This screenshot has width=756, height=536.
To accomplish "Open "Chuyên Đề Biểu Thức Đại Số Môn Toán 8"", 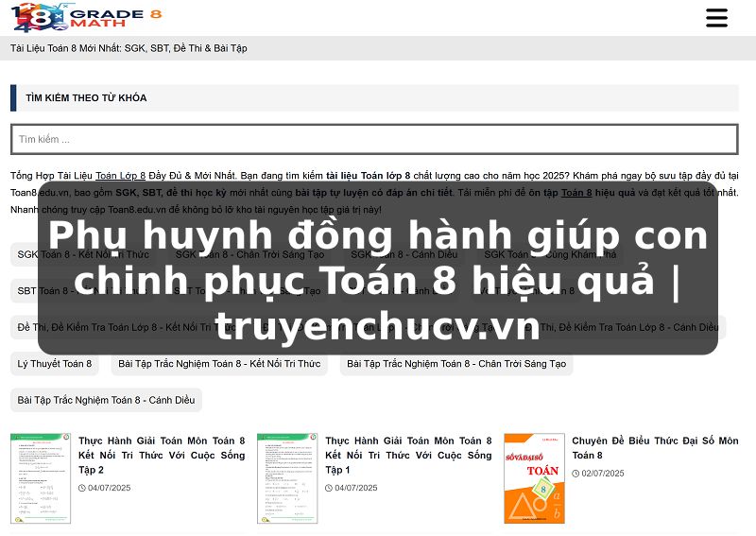I will [x=655, y=448].
